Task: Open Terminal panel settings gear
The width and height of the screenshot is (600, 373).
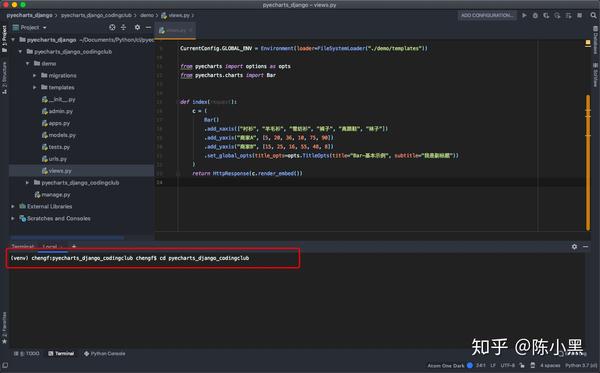Action: pos(574,247)
